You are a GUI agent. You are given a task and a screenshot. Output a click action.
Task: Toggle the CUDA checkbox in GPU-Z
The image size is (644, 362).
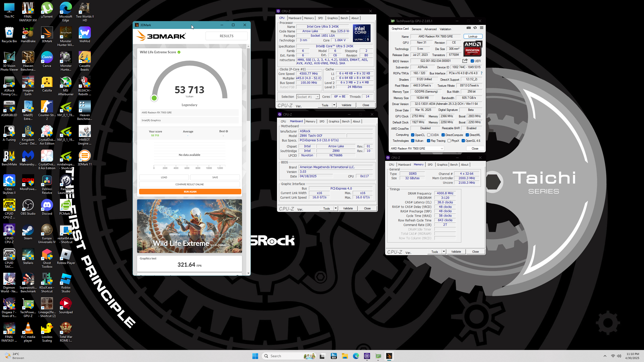point(429,135)
